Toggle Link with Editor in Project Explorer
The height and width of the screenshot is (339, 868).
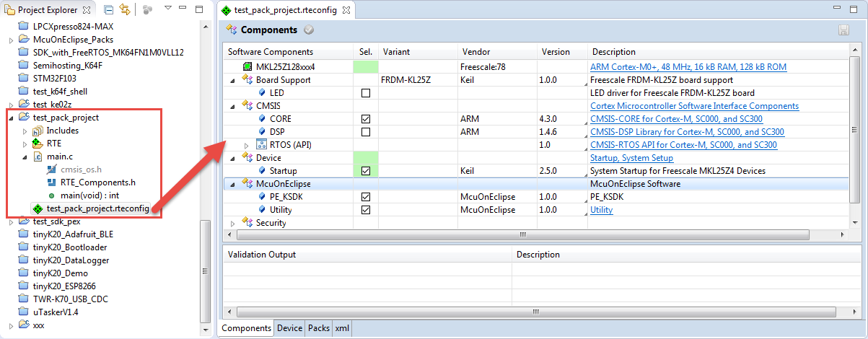coord(125,10)
